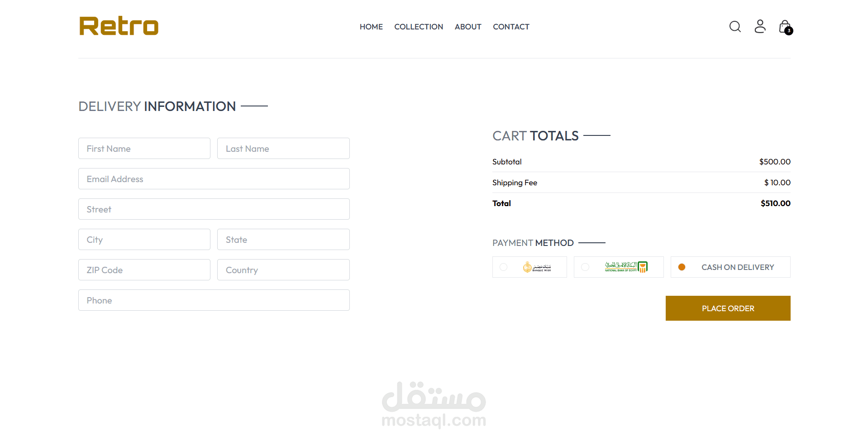The image size is (868, 438).
Task: Click the $ 10.00 shipping fee amount
Action: [777, 183]
